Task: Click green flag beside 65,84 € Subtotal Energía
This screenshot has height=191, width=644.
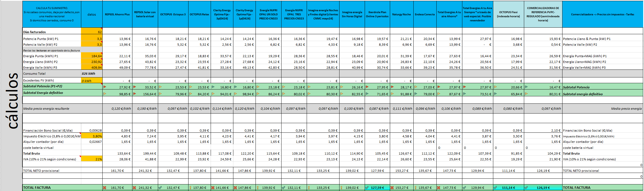Action: [495, 94]
